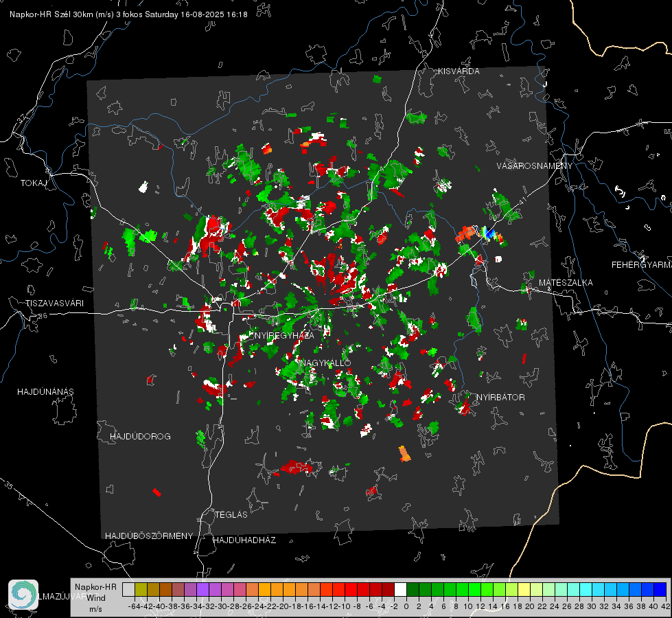Screen dimensions: 672x618
Task: Click the -64 value on the legend scale
Action: coord(134,606)
